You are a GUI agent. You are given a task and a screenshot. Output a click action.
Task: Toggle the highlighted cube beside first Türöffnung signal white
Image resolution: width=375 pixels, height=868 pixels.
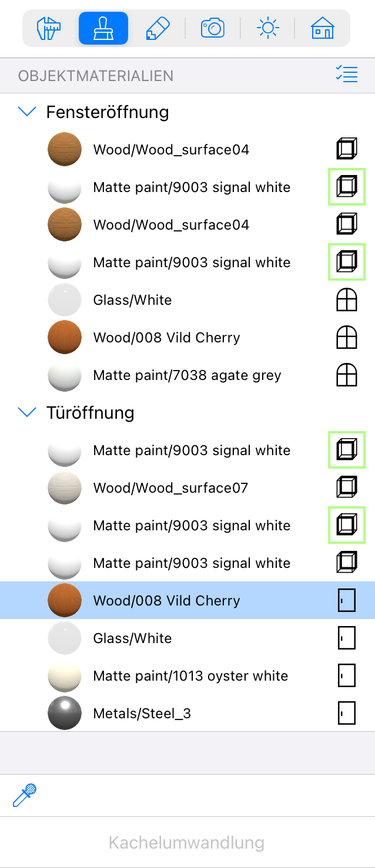coord(347,450)
